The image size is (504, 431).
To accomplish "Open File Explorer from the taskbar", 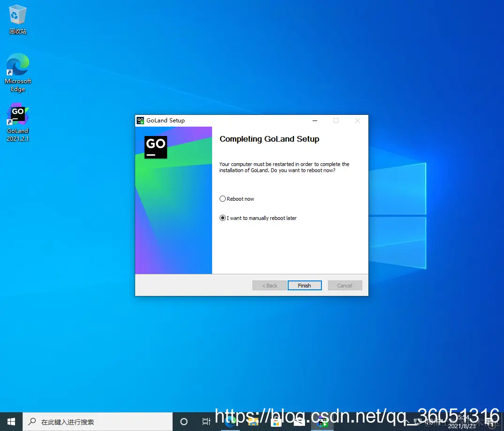I will [x=253, y=422].
